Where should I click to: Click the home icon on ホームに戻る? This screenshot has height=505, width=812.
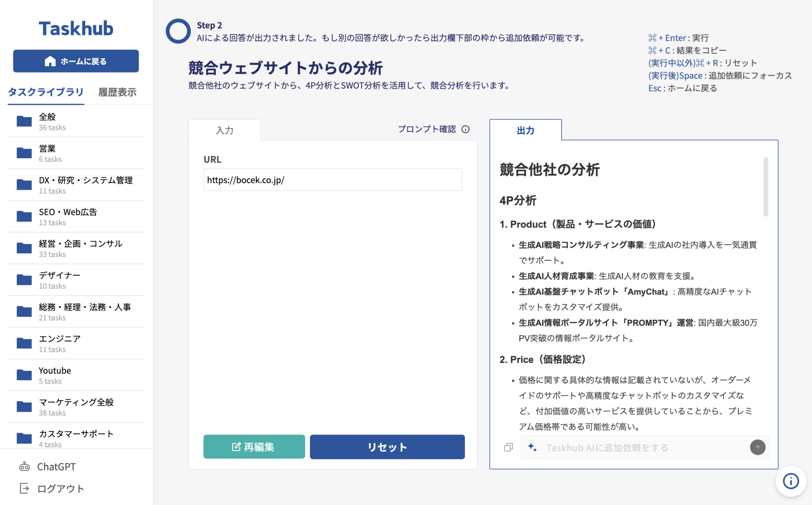(50, 61)
